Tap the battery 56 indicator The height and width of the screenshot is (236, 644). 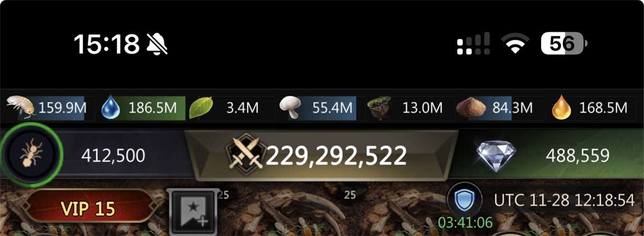tap(564, 44)
